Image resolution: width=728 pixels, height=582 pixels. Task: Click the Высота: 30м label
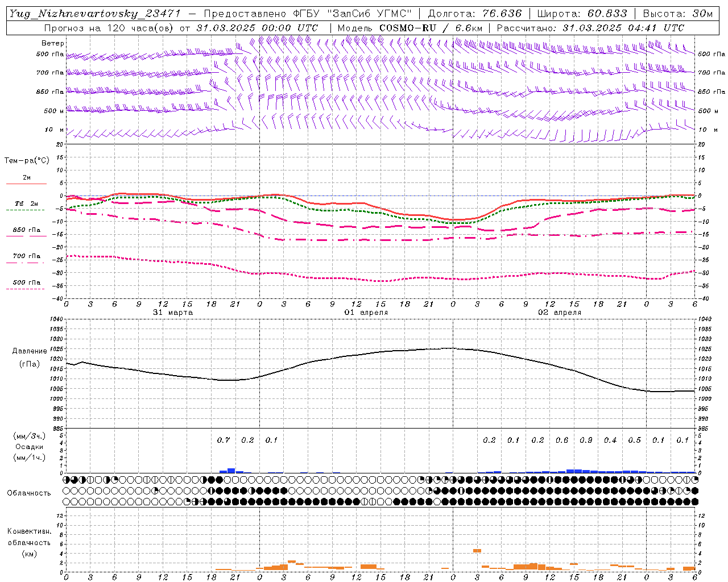[x=677, y=14]
